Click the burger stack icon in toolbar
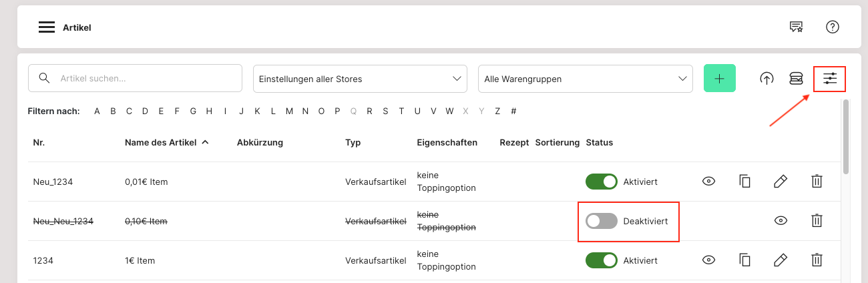 (796, 79)
